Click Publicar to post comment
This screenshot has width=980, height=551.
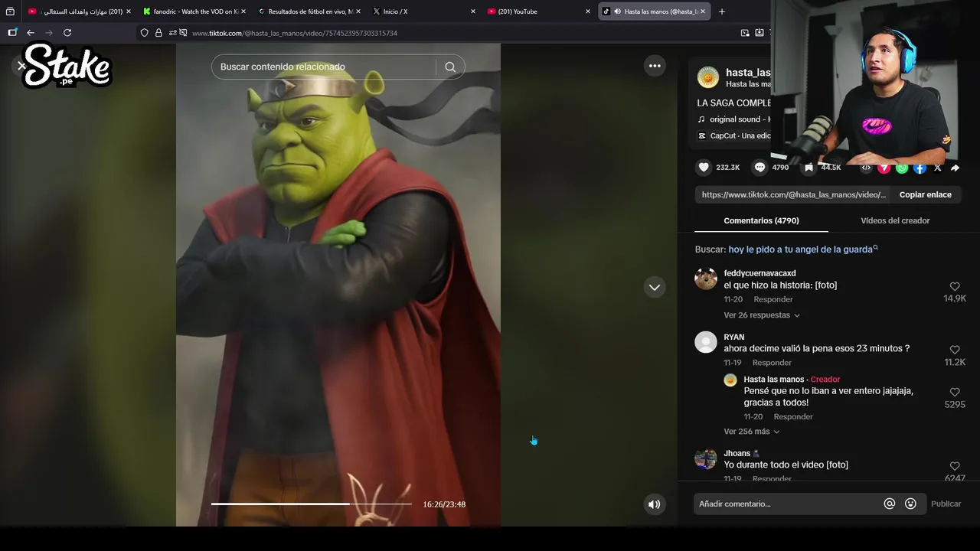click(x=946, y=504)
